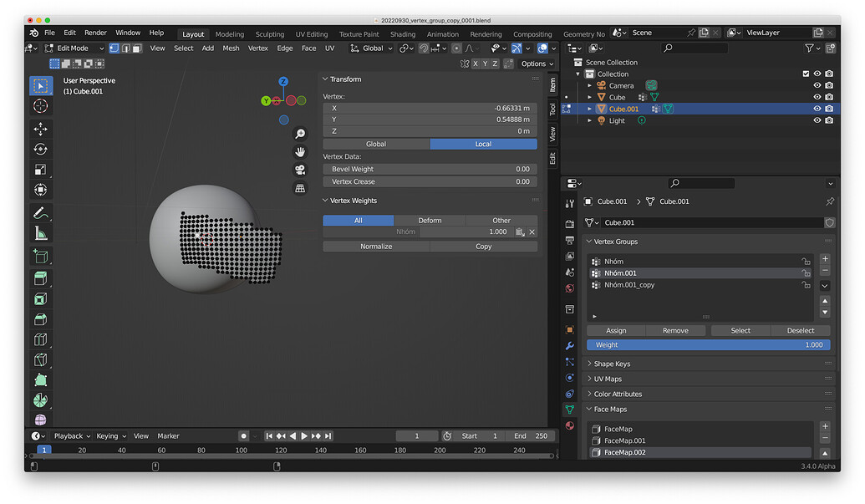865x504 pixels.
Task: Switch to the Render properties tab
Action: 571,223
